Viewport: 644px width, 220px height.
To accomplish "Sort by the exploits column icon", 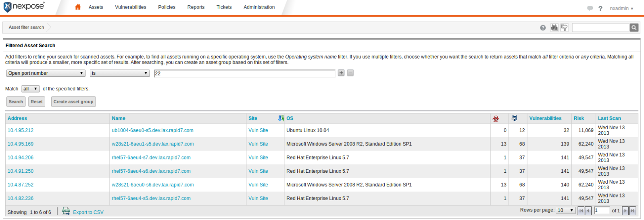I will 514,118.
